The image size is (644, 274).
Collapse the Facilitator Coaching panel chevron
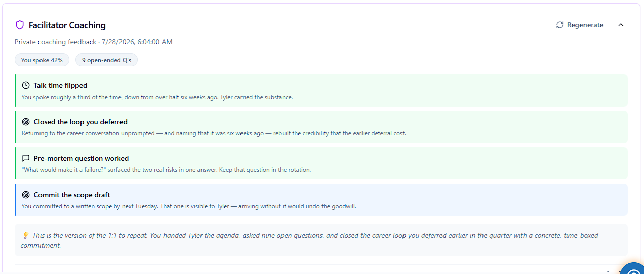621,25
